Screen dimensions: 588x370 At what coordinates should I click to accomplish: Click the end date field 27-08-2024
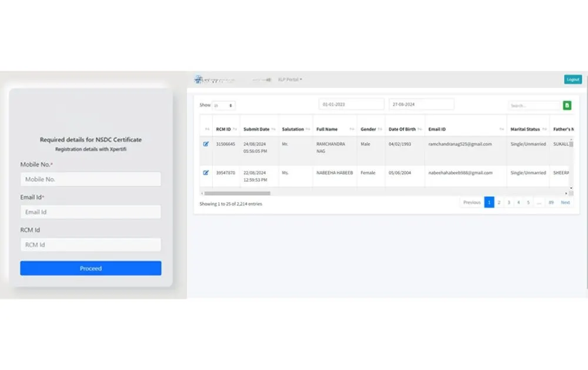point(422,104)
